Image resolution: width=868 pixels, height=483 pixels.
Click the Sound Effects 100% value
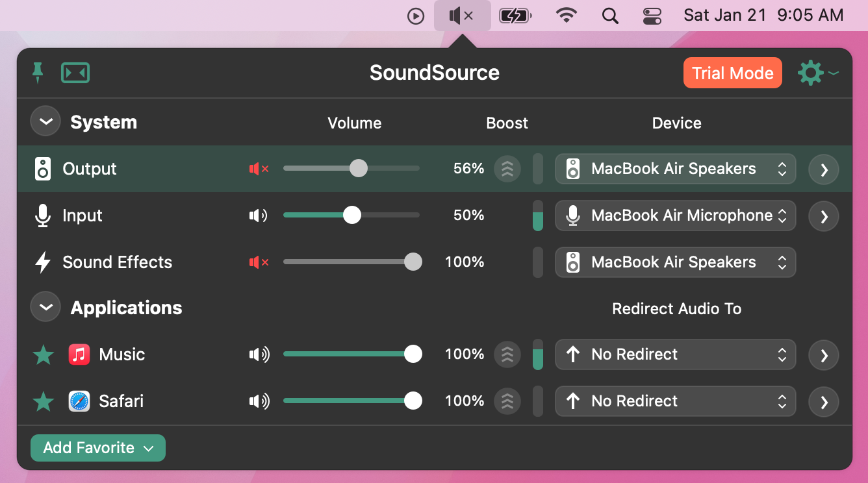click(465, 262)
